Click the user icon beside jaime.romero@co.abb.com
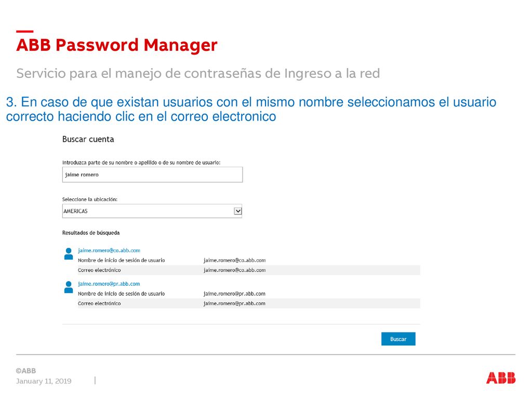The image size is (532, 399). [69, 254]
